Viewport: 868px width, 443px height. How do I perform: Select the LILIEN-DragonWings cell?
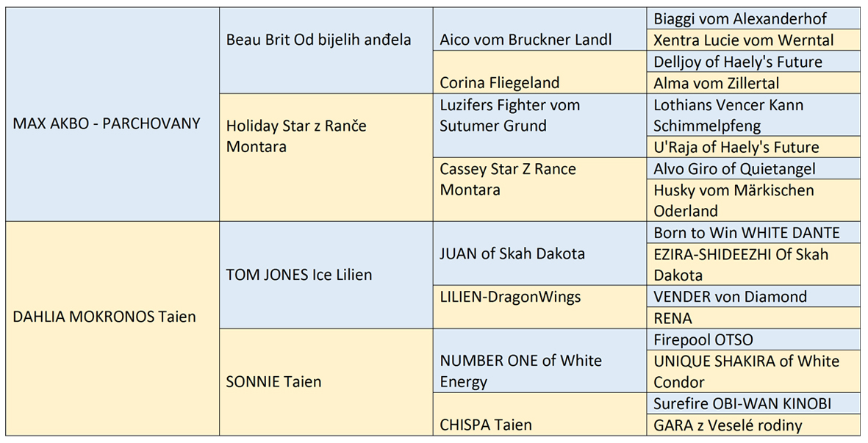(539, 307)
